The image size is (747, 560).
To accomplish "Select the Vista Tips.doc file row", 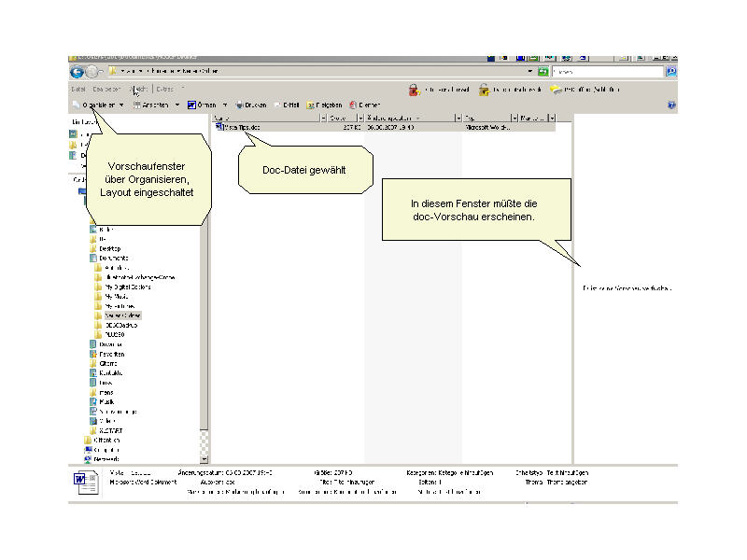I will coord(385,127).
